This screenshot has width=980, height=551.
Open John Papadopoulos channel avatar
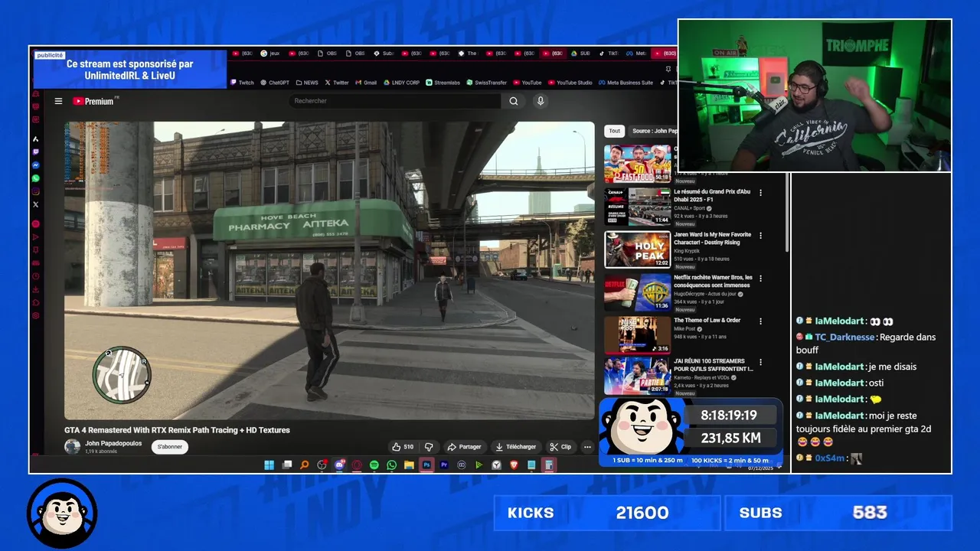[x=72, y=447]
